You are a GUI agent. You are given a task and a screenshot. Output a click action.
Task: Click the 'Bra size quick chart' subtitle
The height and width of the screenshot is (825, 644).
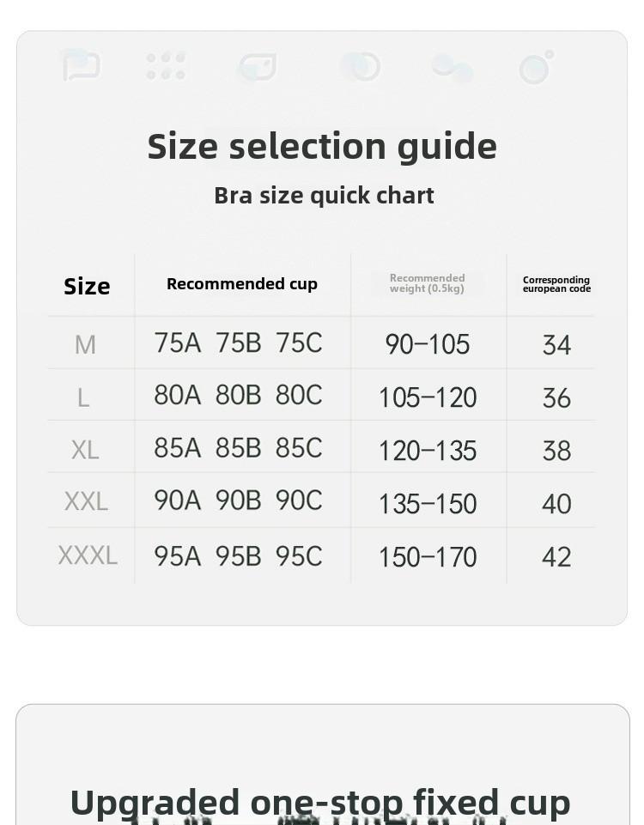click(324, 195)
